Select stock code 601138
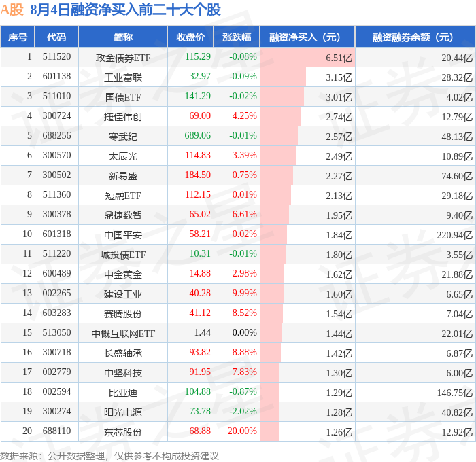The image size is (476, 462). [x=56, y=77]
